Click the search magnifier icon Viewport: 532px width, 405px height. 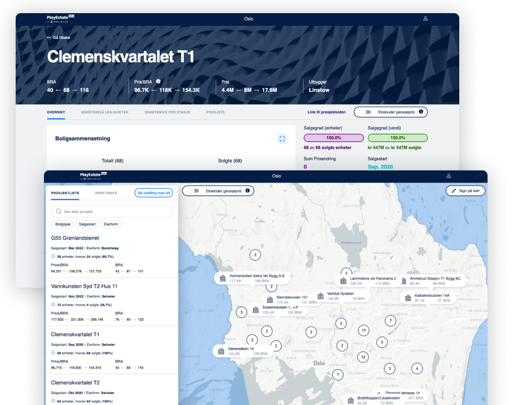(x=59, y=211)
